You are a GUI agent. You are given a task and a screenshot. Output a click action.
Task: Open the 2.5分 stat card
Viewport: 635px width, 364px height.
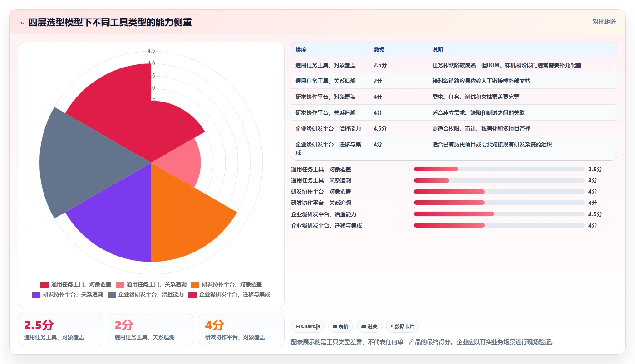click(x=60, y=330)
